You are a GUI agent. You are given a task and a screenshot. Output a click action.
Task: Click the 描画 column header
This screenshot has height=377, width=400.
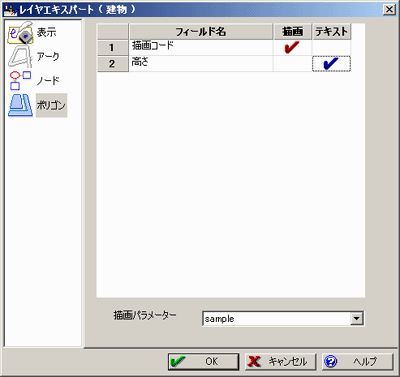[x=292, y=32]
